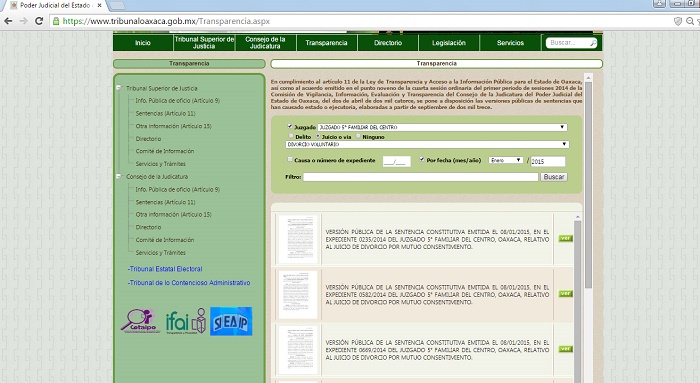Reload the page with the refresh icon
The width and height of the screenshot is (700, 383).
[x=39, y=21]
